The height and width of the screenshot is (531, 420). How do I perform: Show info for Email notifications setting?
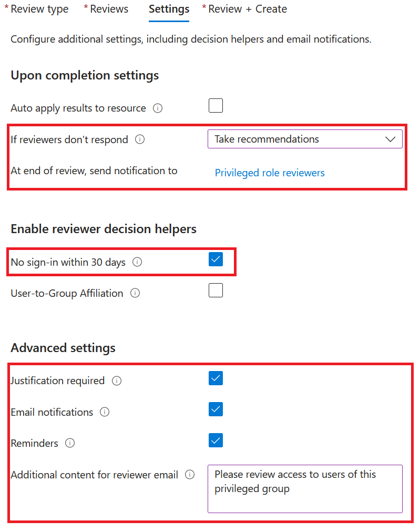pos(105,412)
